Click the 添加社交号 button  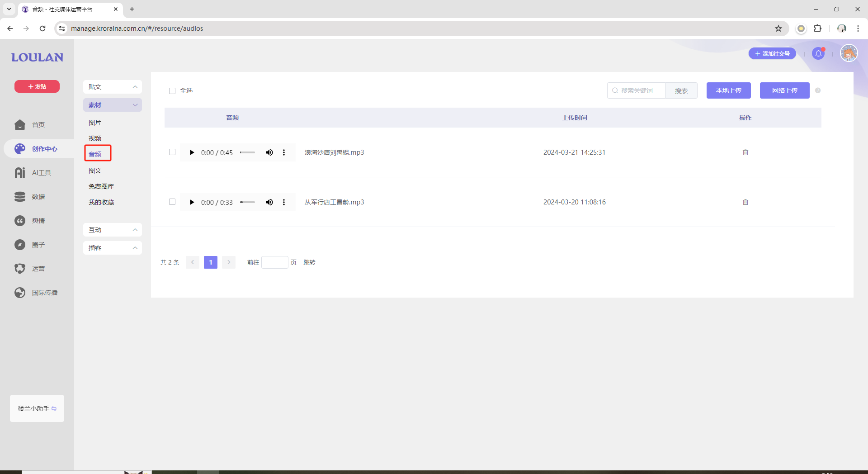pyautogui.click(x=772, y=53)
